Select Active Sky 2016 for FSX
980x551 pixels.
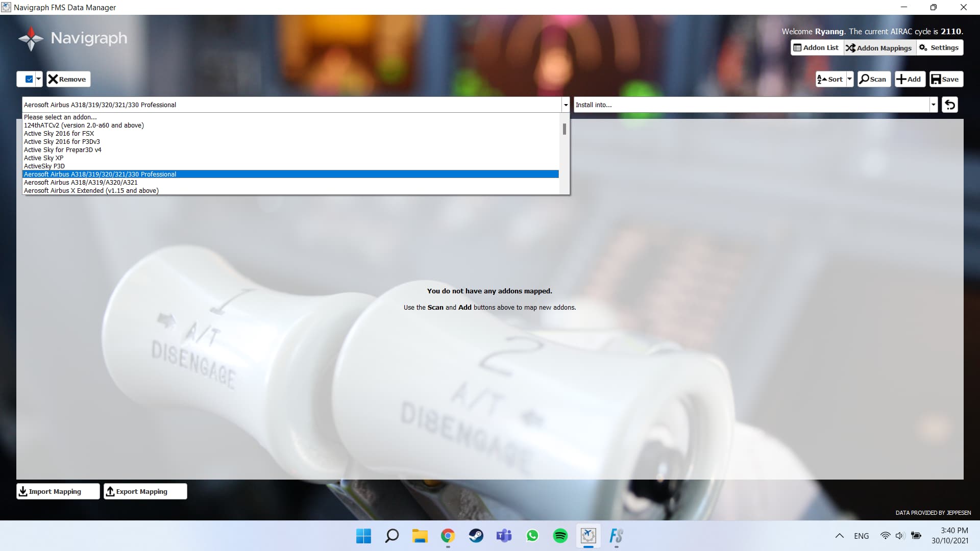(291, 133)
